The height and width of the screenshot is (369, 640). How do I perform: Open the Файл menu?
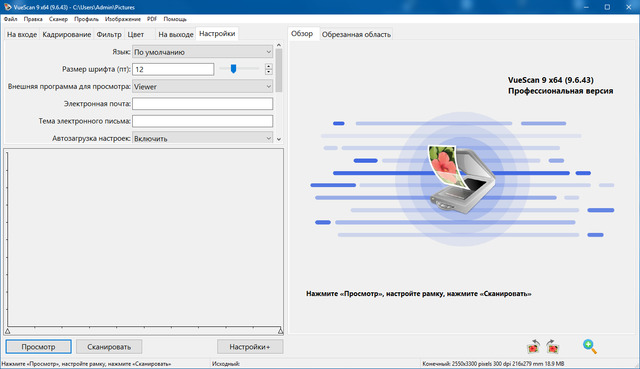pos(11,19)
